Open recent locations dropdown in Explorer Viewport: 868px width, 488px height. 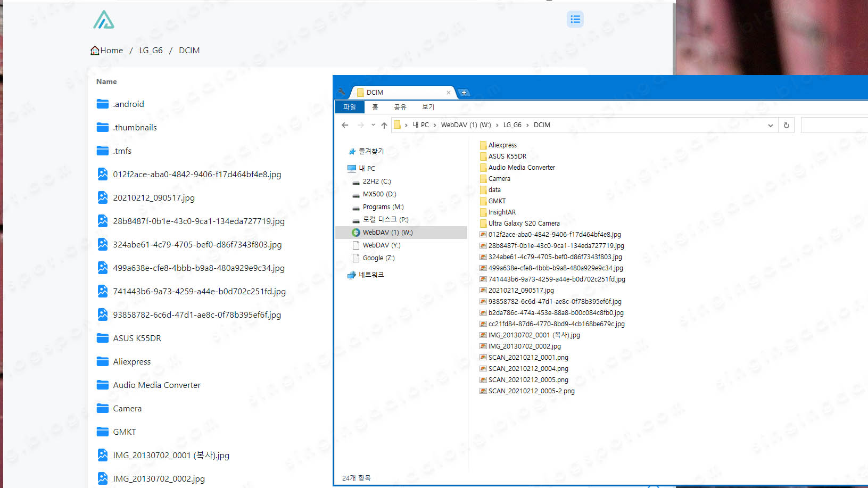click(373, 125)
